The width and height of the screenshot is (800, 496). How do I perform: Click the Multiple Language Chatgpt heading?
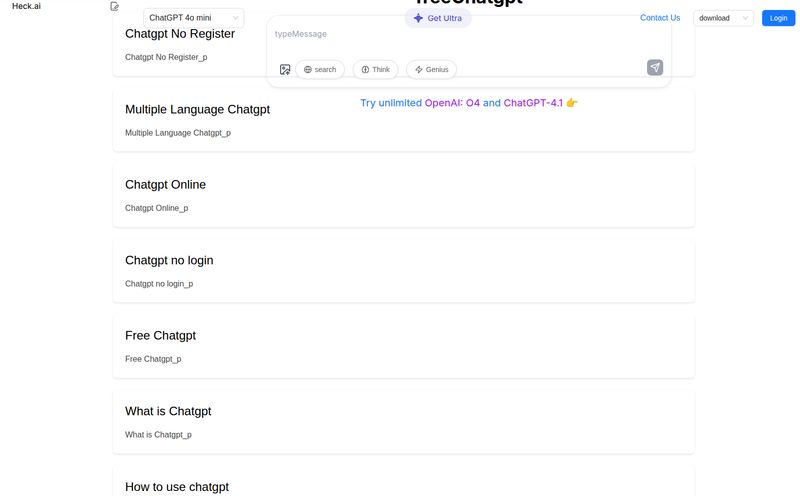pyautogui.click(x=197, y=109)
